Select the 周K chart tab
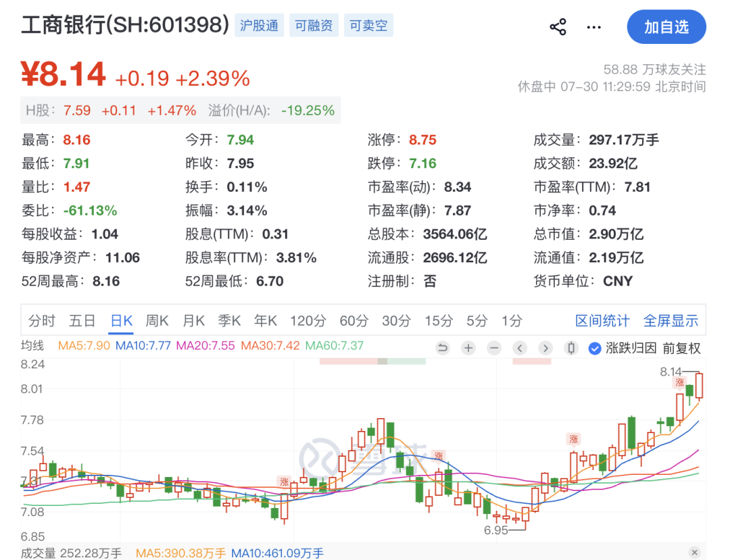Screen dimensions: 730x560 coord(157,320)
